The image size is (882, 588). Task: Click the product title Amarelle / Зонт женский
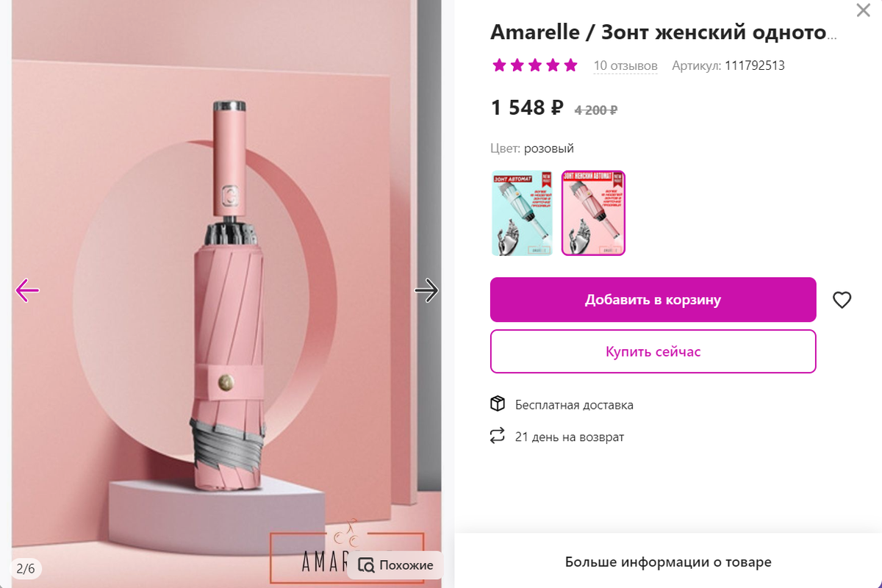(664, 32)
